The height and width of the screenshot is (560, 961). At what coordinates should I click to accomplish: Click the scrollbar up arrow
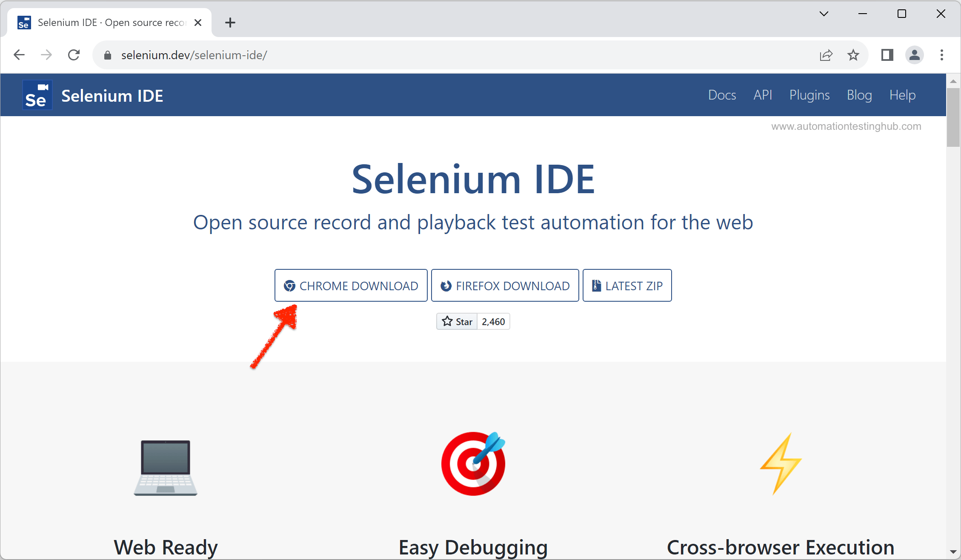tap(953, 81)
